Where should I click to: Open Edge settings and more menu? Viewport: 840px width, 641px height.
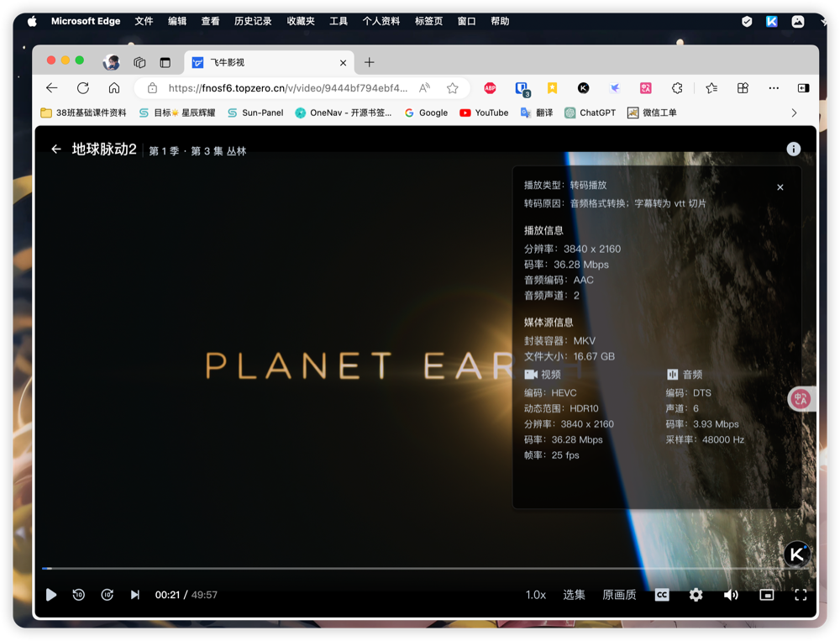774,88
